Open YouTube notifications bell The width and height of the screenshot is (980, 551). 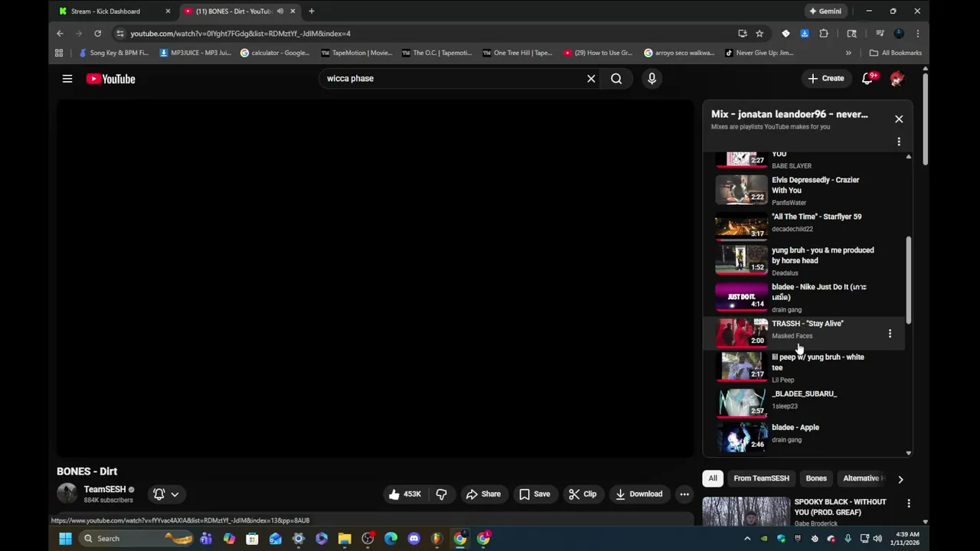click(867, 79)
